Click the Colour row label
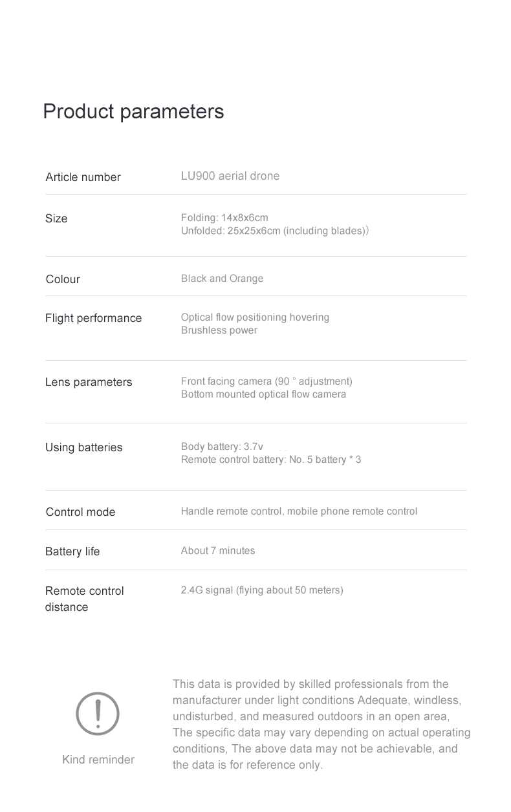 coord(63,279)
